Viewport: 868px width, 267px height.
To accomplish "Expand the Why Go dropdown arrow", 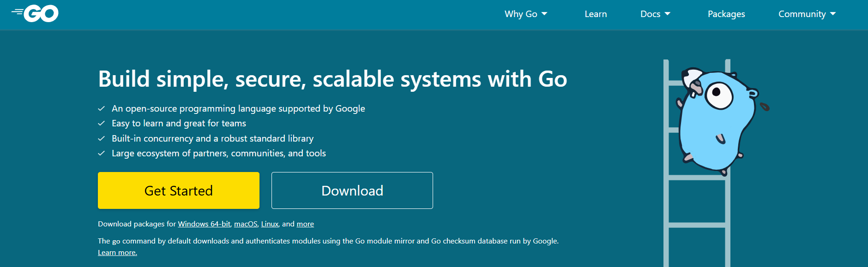I will tap(544, 14).
